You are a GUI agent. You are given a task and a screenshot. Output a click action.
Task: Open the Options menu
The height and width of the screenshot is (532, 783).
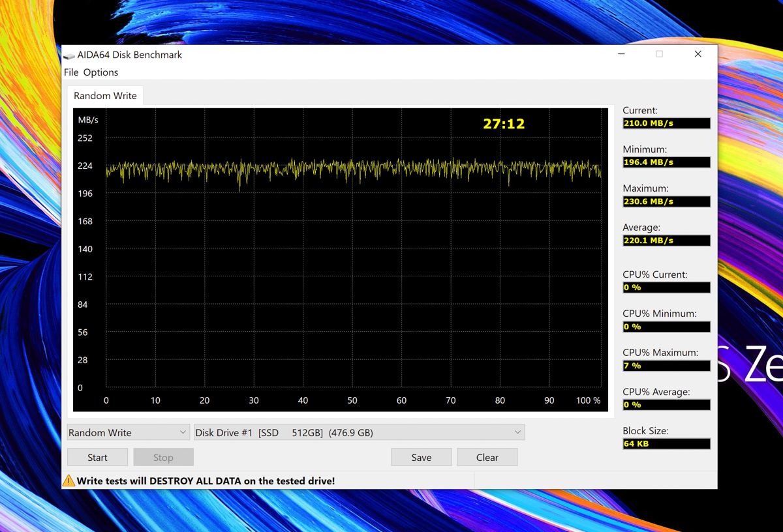click(100, 72)
